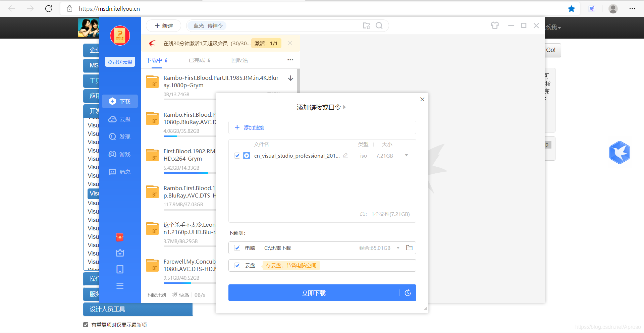Switch to the 已完成 tab

click(200, 60)
